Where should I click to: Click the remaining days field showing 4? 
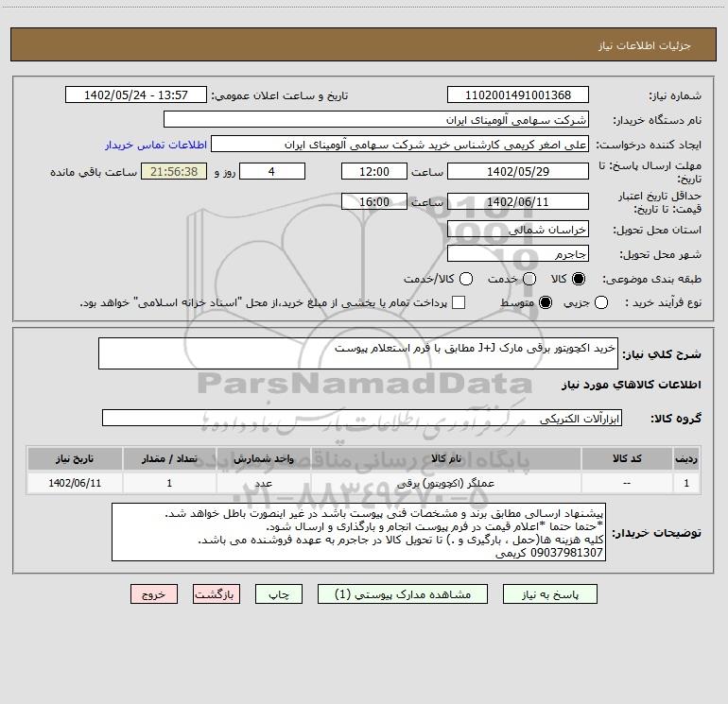pyautogui.click(x=272, y=171)
